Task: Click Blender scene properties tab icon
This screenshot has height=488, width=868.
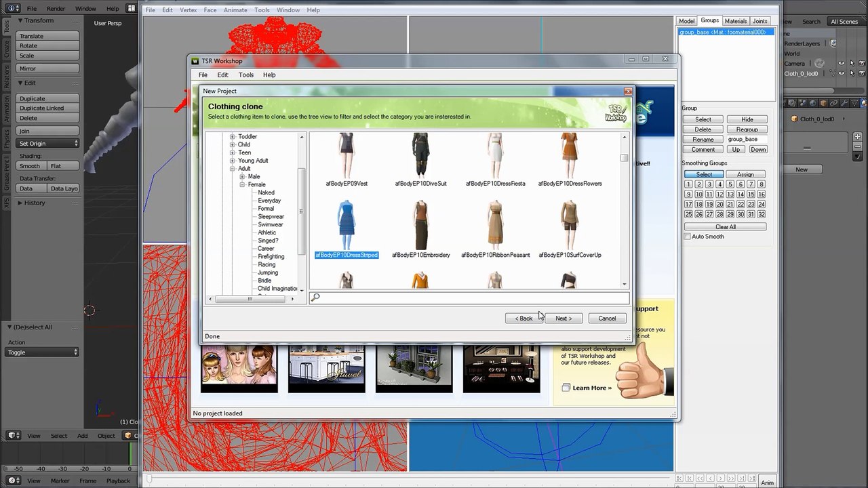Action: [x=802, y=103]
